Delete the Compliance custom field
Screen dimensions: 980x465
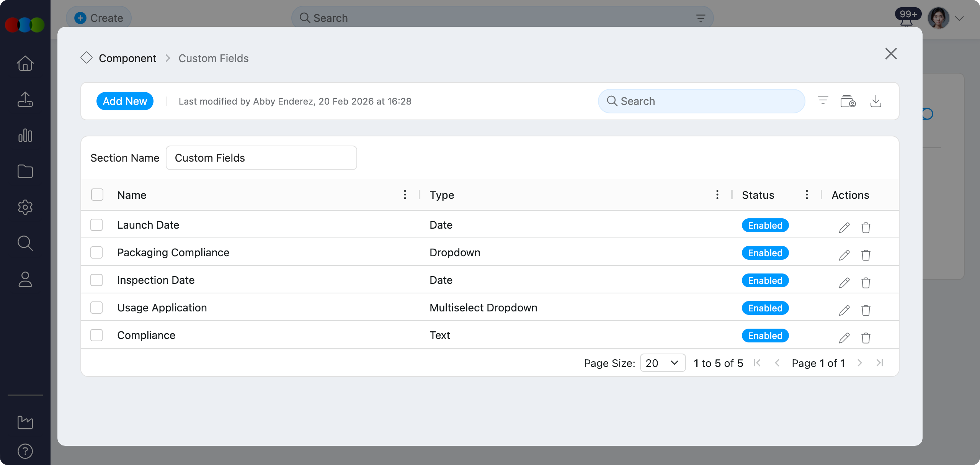coord(866,338)
